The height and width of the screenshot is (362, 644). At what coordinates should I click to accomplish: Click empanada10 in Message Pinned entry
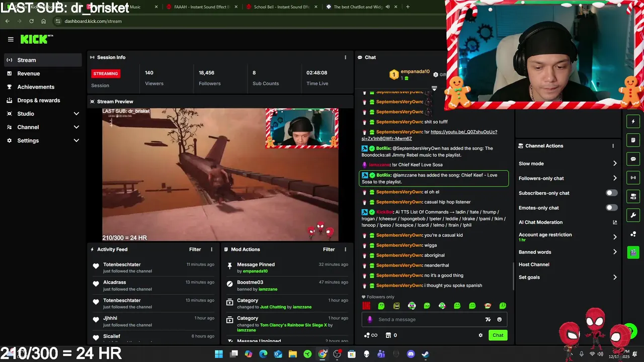pos(255,271)
